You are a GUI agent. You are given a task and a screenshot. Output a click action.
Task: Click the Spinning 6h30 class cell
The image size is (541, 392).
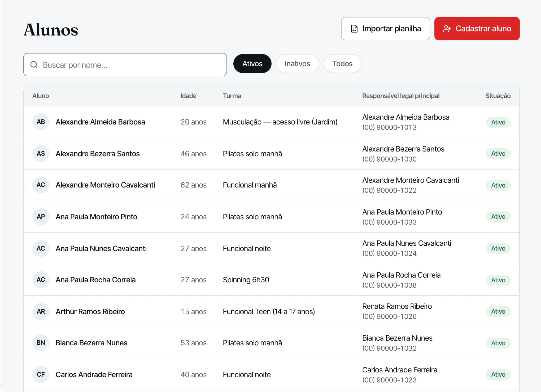[246, 280]
